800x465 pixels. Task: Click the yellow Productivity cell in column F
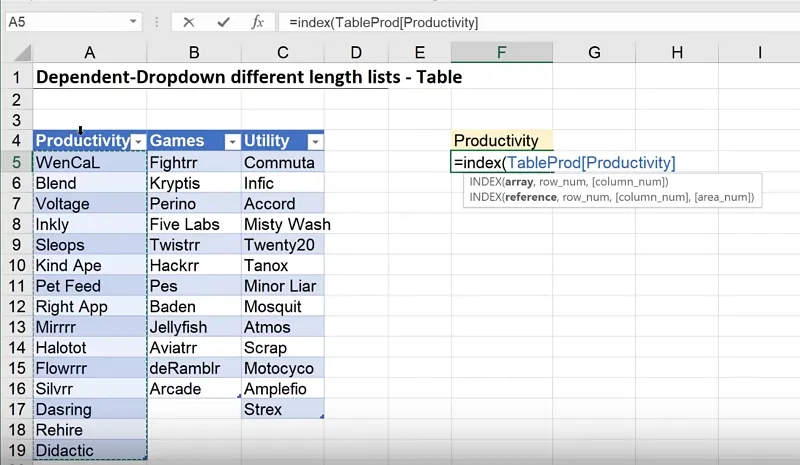tap(501, 141)
